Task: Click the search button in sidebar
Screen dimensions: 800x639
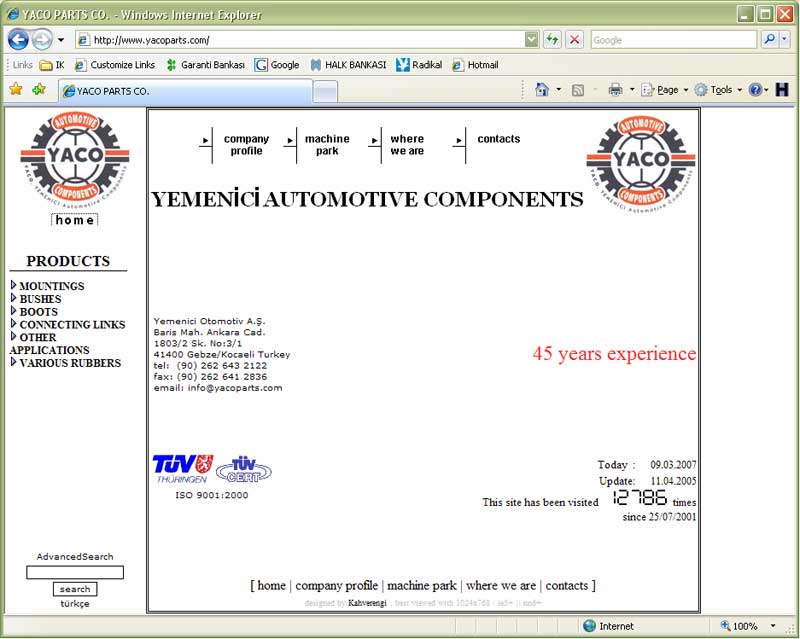Action: pyautogui.click(x=75, y=589)
